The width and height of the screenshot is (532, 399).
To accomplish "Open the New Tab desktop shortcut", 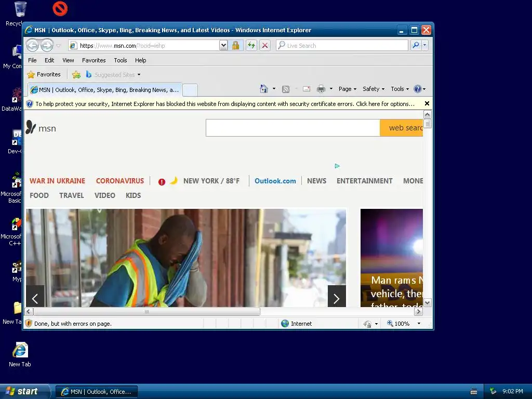I will (x=20, y=355).
